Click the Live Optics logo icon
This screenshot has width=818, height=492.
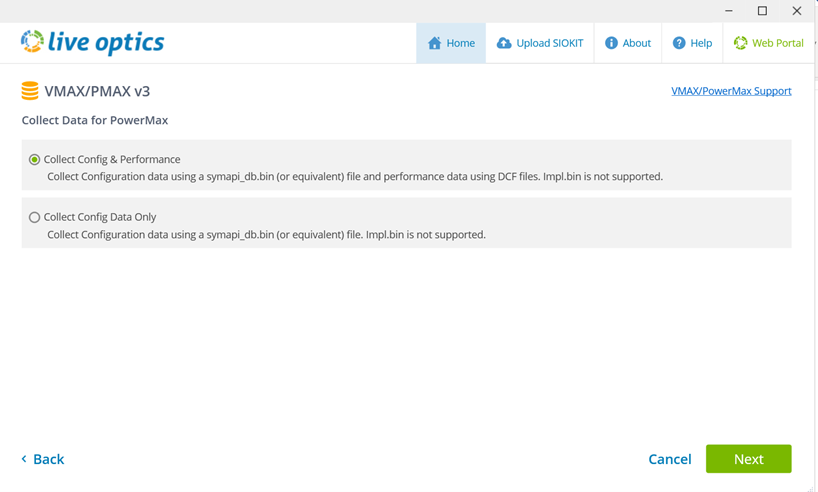[x=32, y=42]
